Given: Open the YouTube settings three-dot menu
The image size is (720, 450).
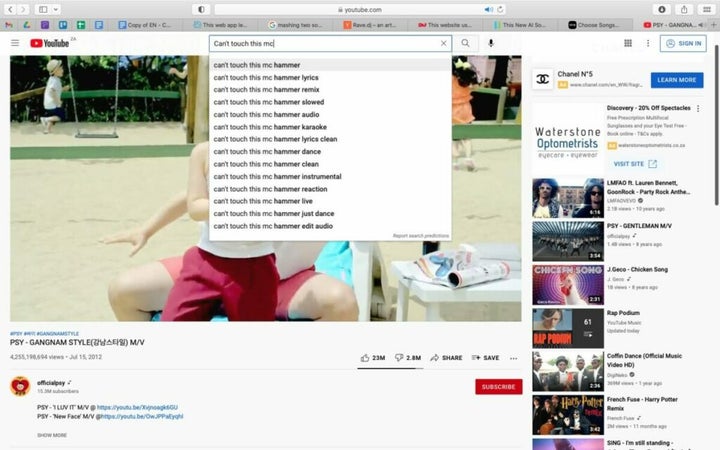Looking at the screenshot, I should pos(648,44).
